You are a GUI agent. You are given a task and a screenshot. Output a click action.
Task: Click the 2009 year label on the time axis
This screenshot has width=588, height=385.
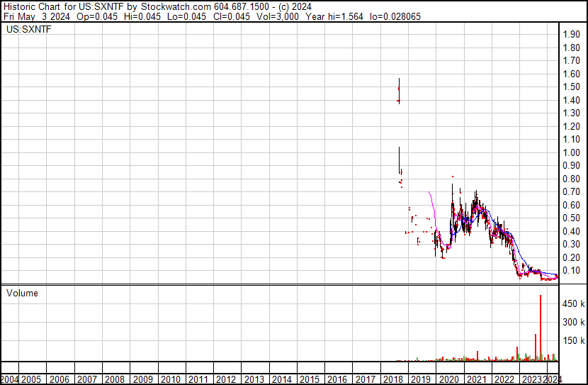[x=142, y=380]
